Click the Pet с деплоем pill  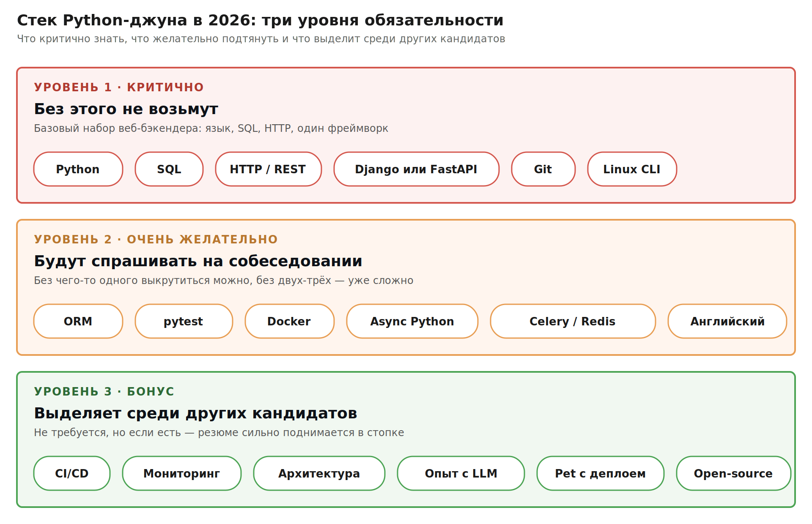tap(601, 473)
